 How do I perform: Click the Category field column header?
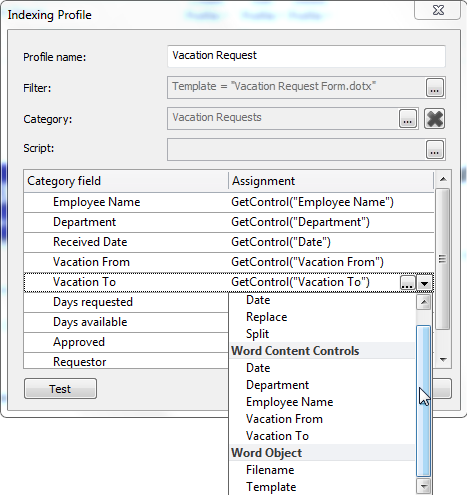pos(126,181)
